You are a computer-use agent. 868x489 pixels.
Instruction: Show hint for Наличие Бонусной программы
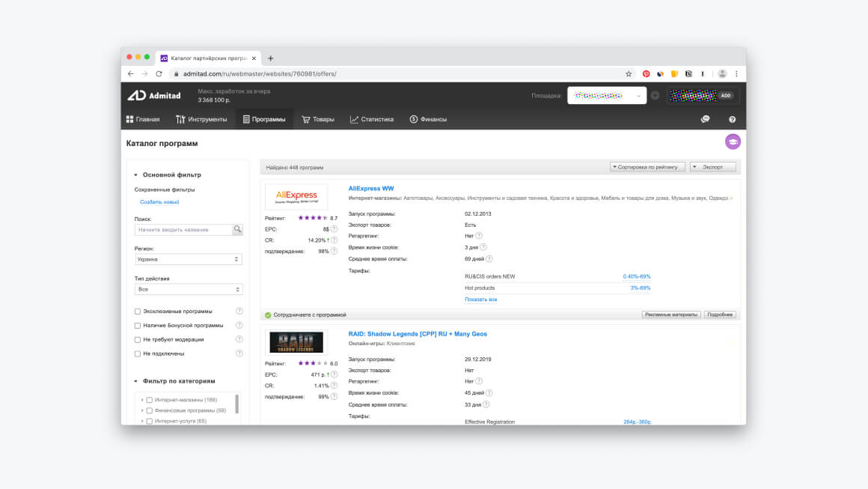tap(239, 325)
